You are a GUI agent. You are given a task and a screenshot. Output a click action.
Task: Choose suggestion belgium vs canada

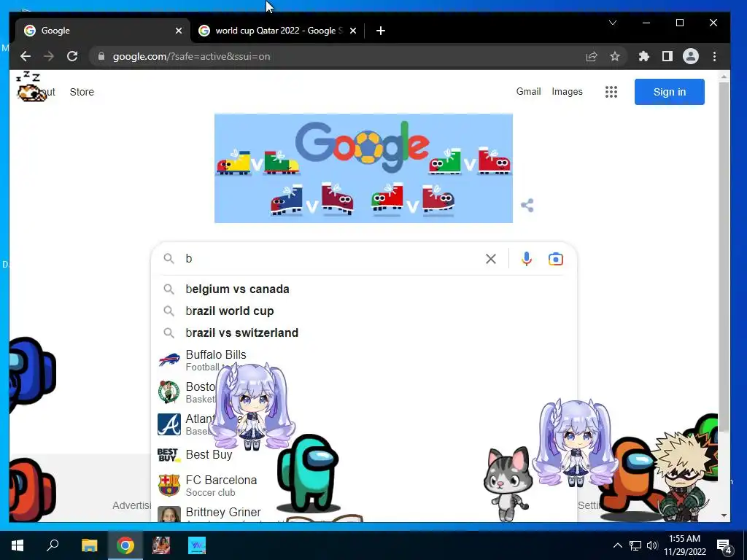(363, 289)
